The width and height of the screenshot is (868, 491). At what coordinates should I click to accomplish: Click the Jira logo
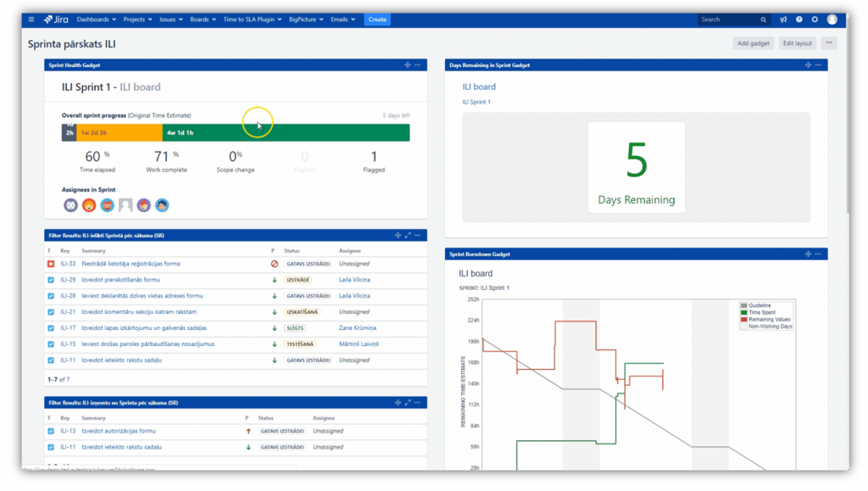click(x=56, y=20)
